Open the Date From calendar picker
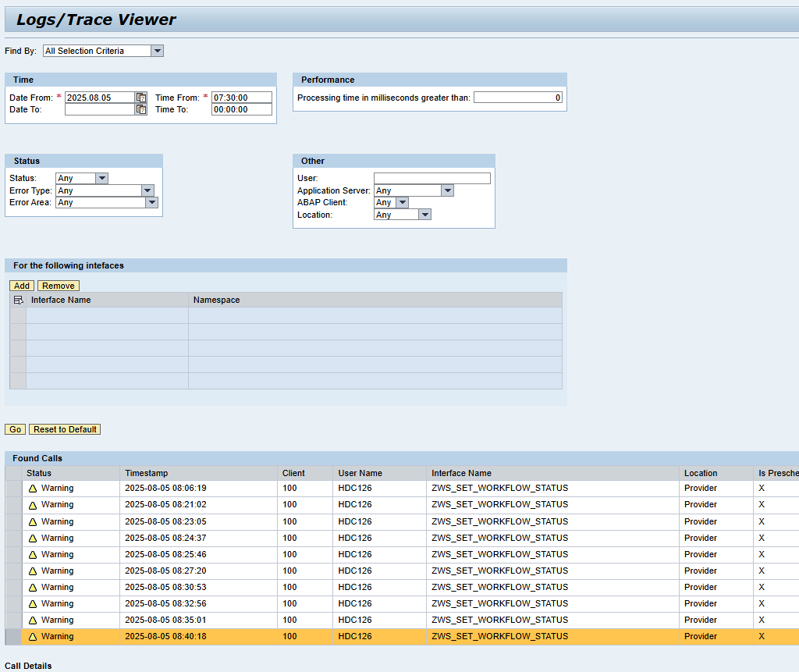 (x=141, y=98)
